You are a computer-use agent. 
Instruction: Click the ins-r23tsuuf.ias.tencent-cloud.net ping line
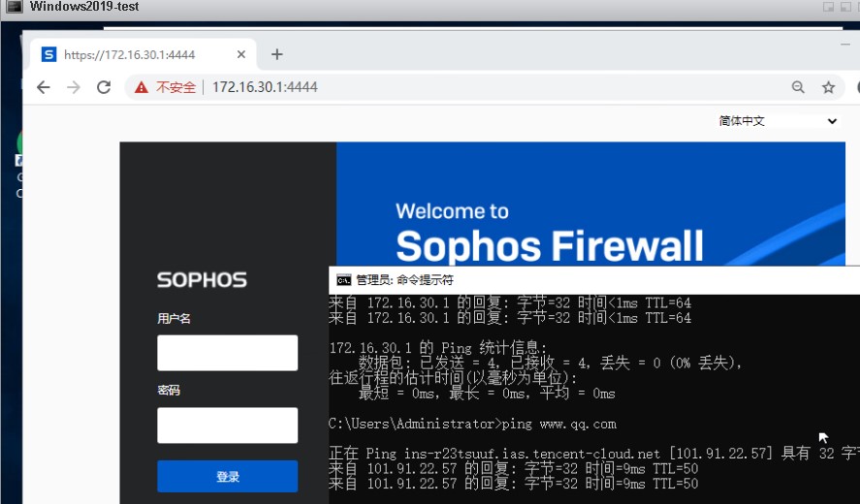(x=594, y=453)
